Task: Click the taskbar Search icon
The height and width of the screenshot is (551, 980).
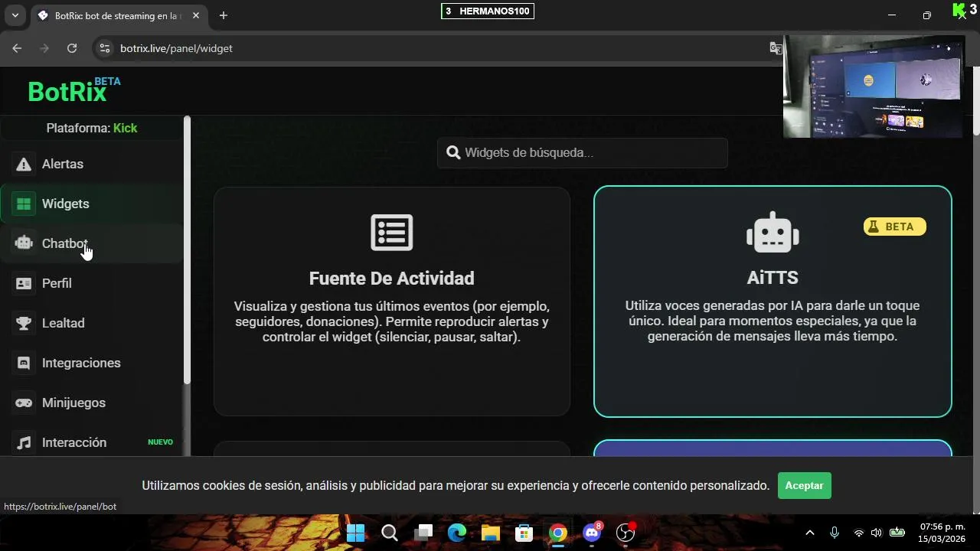Action: pos(390,533)
